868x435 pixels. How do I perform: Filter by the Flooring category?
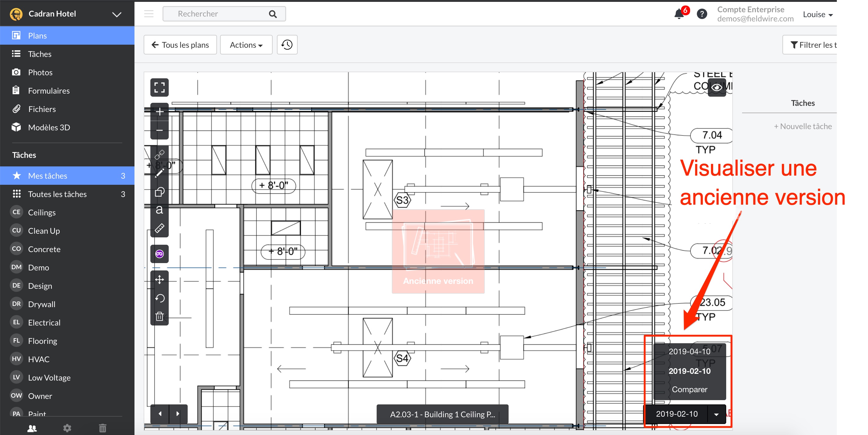click(x=67, y=340)
